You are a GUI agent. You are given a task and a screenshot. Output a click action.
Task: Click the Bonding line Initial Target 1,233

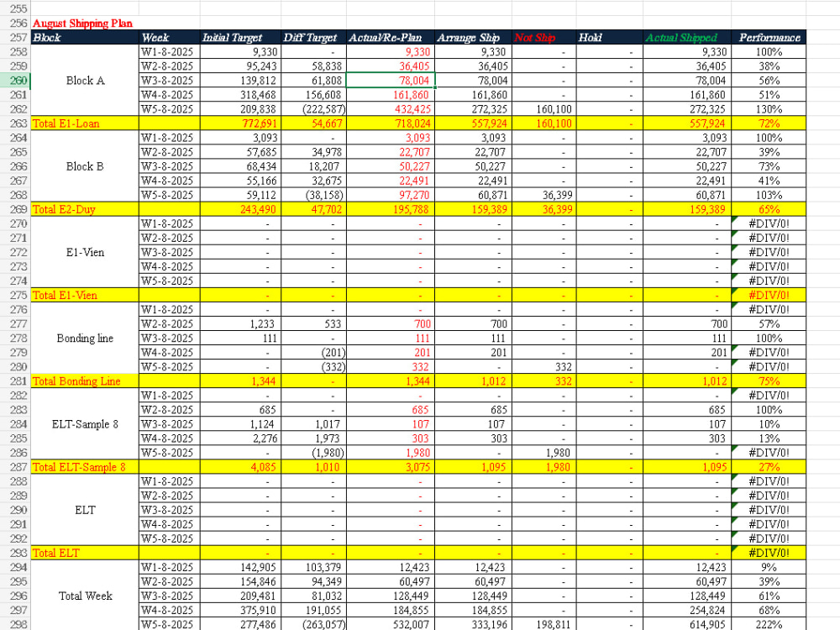[x=240, y=323]
